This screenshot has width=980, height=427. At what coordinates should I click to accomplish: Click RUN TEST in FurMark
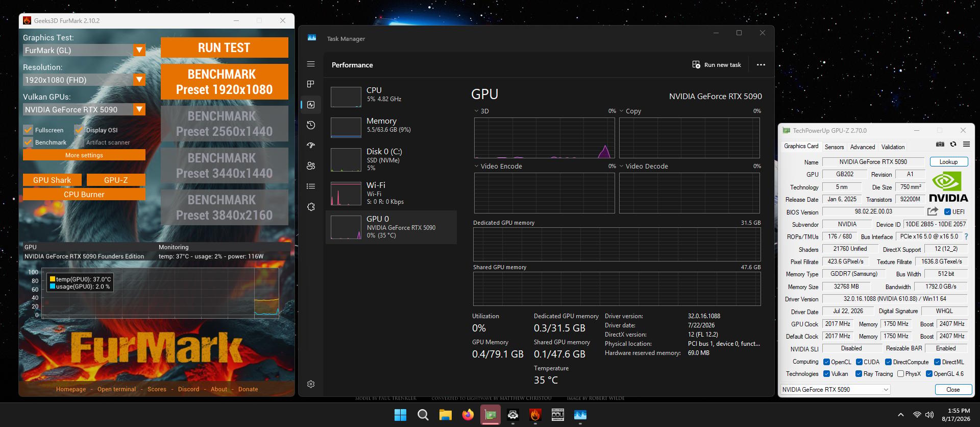pos(225,48)
